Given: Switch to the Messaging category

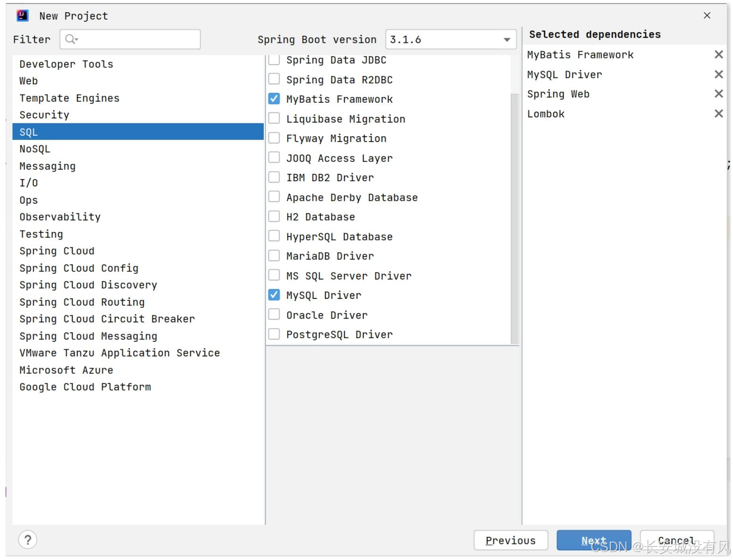Looking at the screenshot, I should 138,166.
